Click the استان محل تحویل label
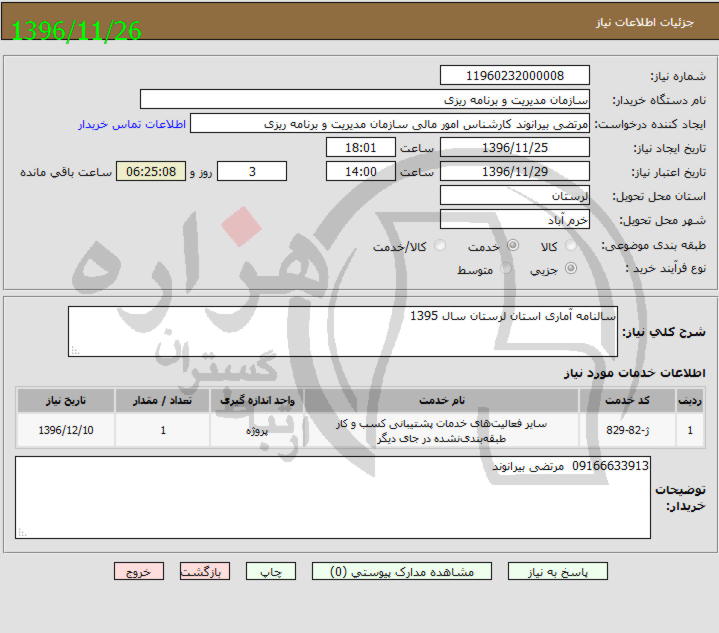 tap(659, 196)
